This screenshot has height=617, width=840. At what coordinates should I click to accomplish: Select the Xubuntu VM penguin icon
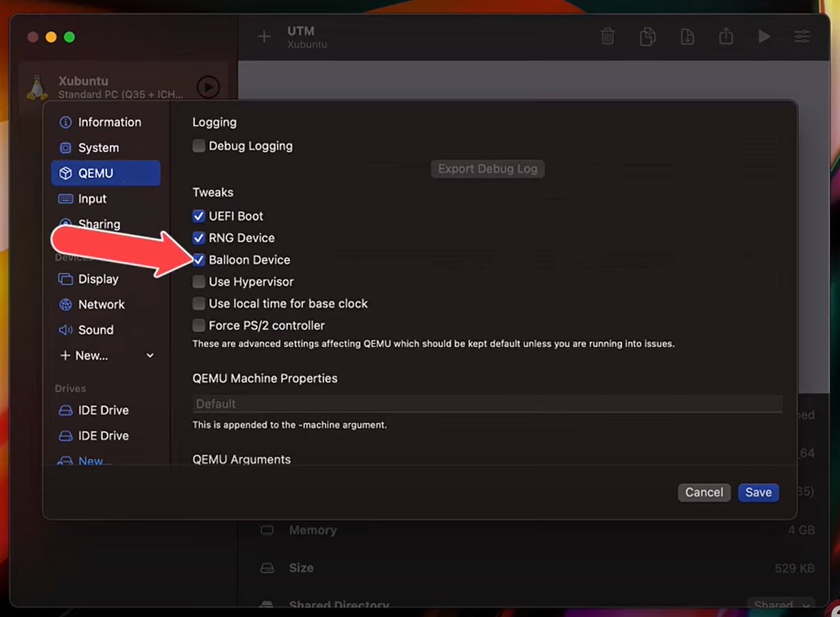37,87
